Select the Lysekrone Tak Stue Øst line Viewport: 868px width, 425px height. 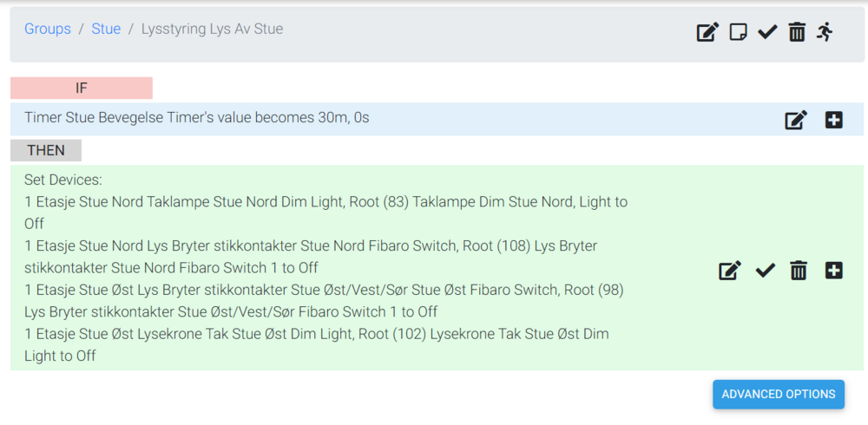317,334
